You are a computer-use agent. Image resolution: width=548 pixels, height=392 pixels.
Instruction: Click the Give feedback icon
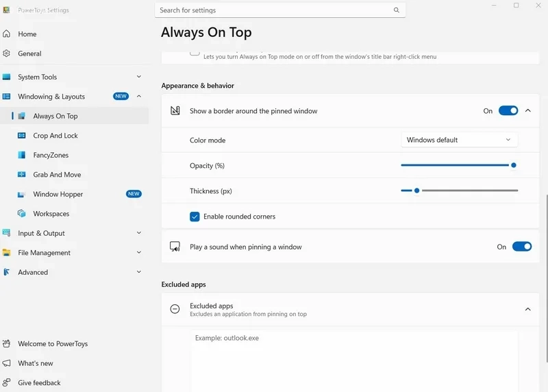pyautogui.click(x=6, y=382)
